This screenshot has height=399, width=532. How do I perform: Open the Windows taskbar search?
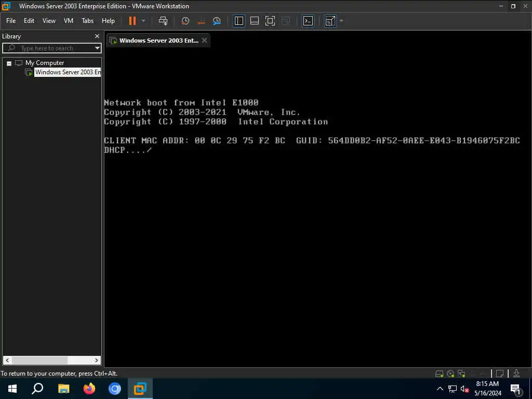click(37, 389)
